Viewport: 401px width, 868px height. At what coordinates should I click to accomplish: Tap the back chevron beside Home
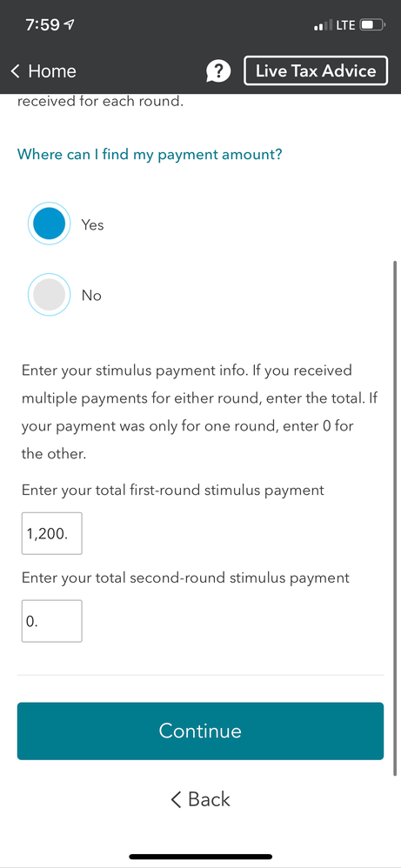15,70
